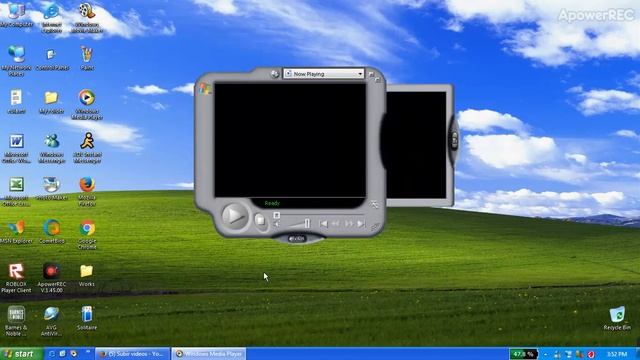Click the second Quick Launch icon
Viewport: 640px width, 360px height.
coord(62,354)
